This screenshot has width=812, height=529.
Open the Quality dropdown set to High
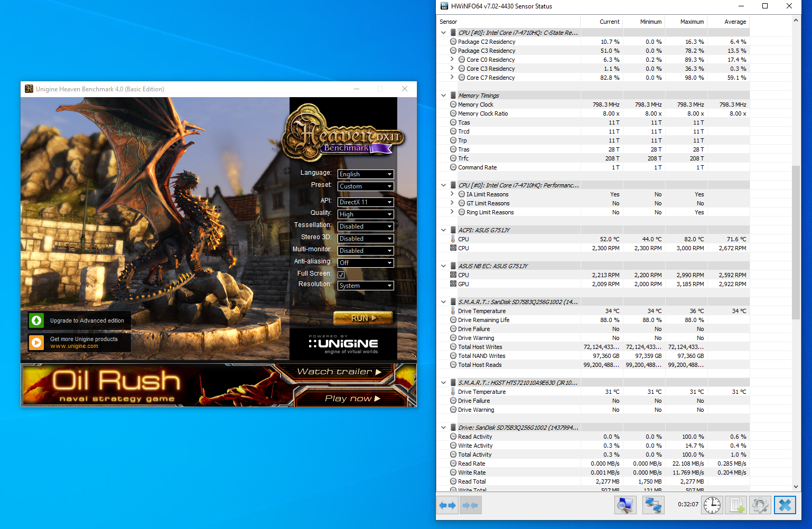(366, 214)
